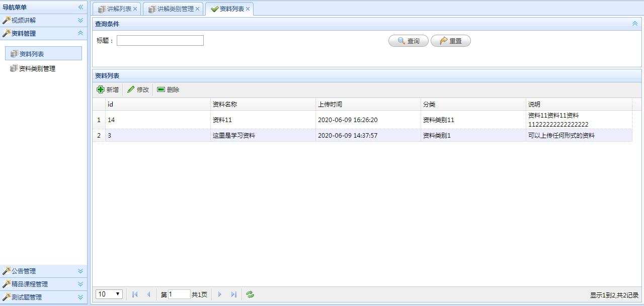Click the 测试题管理 accordion title
Viewport: 644px width, 306px height.
click(27, 297)
